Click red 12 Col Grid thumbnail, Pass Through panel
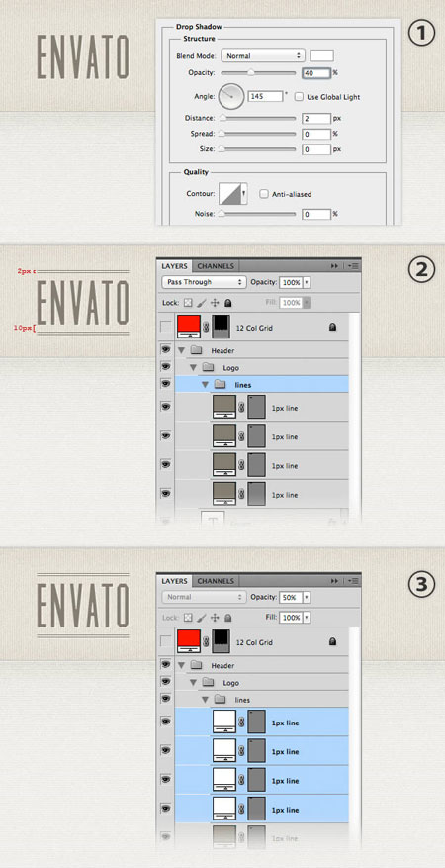The height and width of the screenshot is (868, 445). click(x=189, y=328)
